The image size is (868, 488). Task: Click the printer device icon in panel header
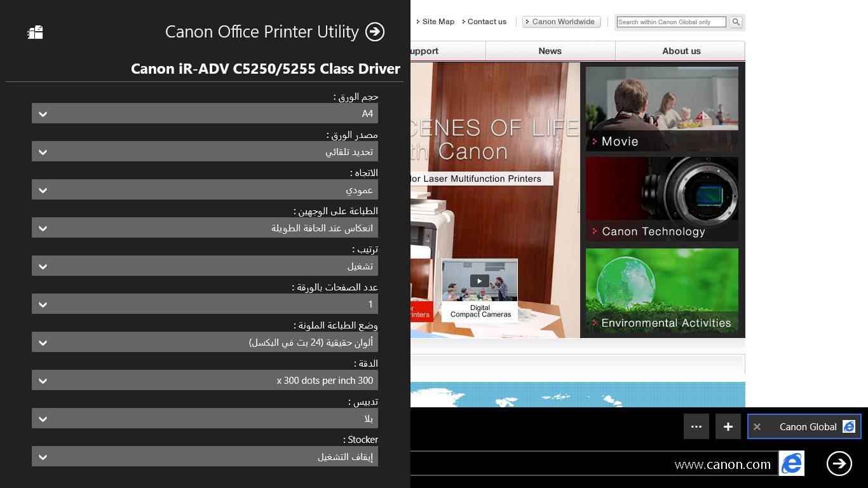tap(36, 32)
